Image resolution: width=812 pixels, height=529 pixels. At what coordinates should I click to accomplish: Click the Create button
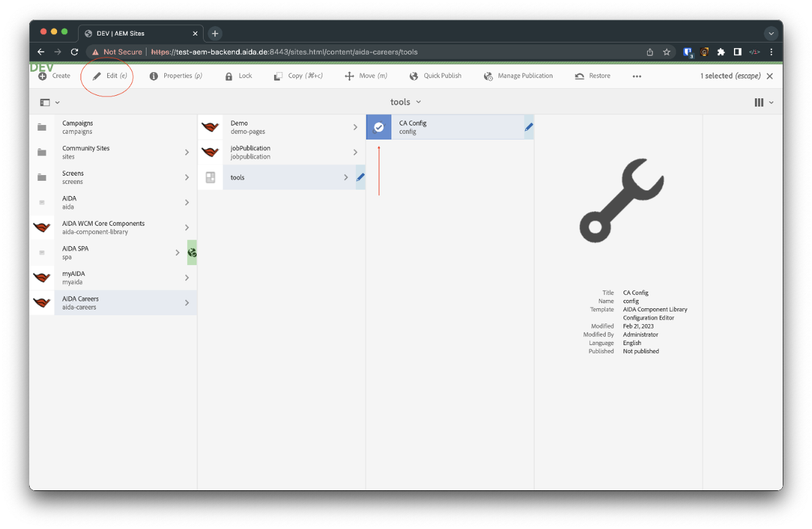tap(55, 76)
